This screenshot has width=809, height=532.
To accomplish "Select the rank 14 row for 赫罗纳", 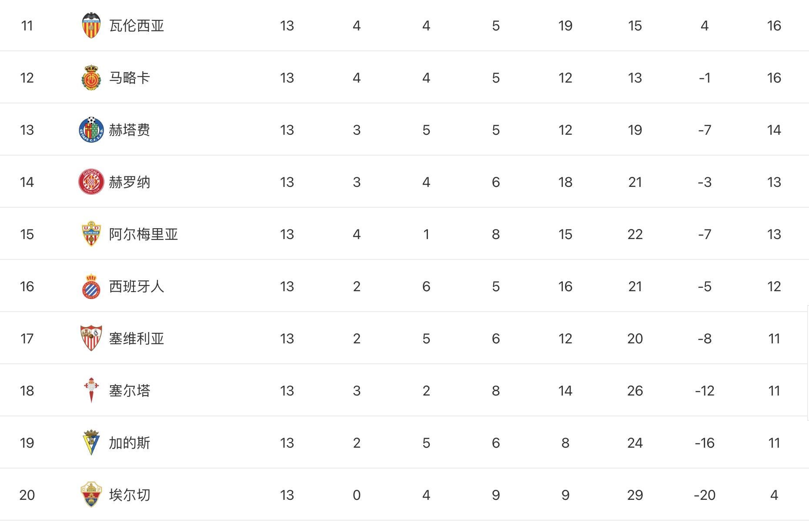I will (404, 182).
